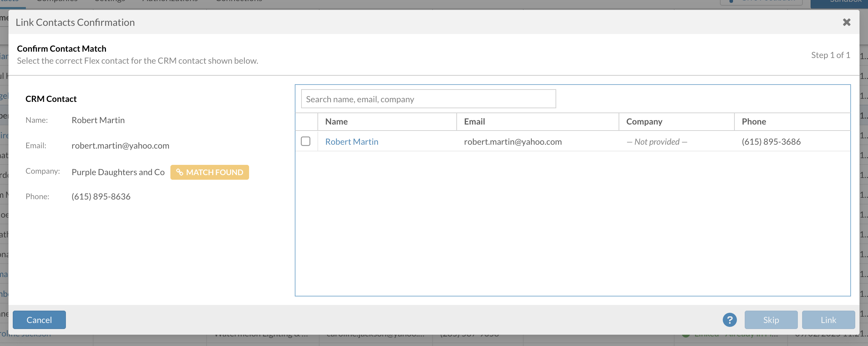Click the Link button

(828, 320)
